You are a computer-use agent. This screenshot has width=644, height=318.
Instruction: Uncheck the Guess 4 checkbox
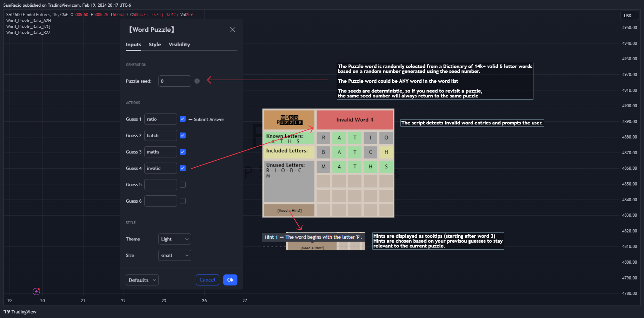(x=183, y=168)
